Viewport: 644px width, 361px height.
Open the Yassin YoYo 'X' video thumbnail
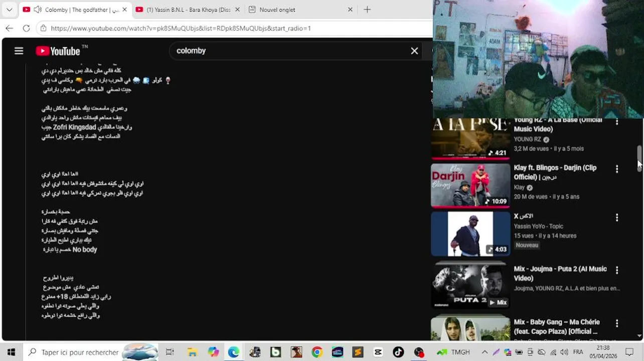coord(470,234)
